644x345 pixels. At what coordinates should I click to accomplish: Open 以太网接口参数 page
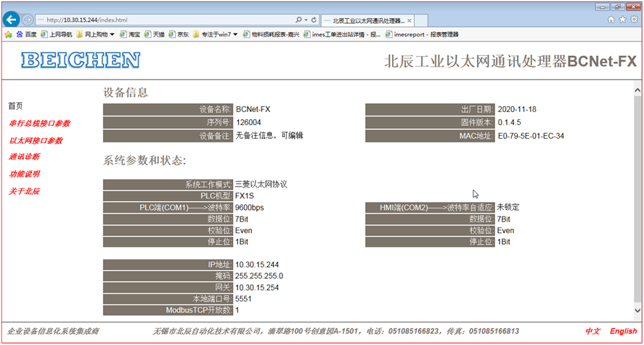pos(36,140)
